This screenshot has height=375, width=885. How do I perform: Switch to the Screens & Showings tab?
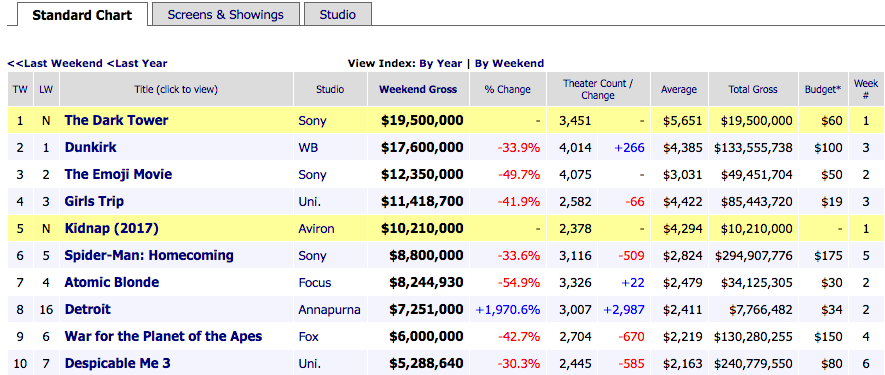coord(225,14)
